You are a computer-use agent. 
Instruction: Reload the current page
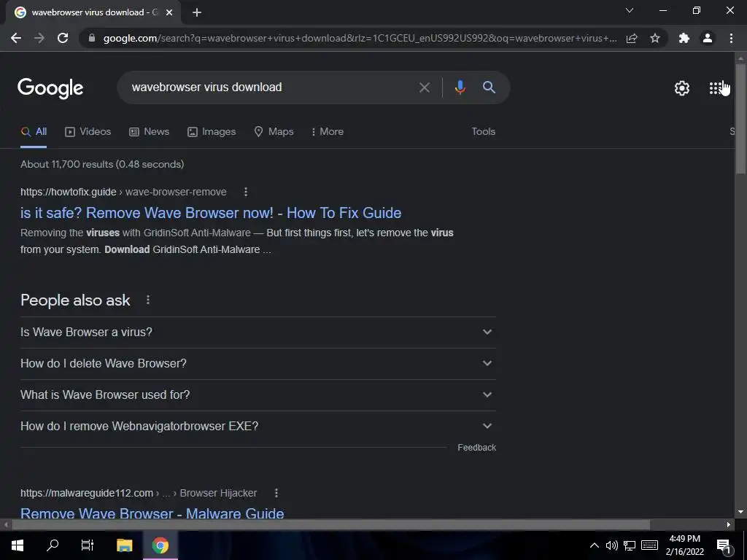(x=63, y=38)
